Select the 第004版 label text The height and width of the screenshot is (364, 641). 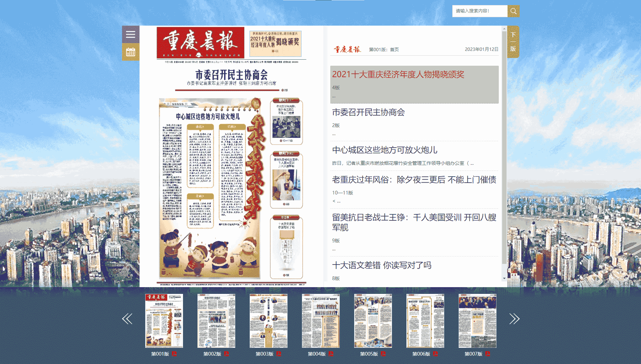click(317, 354)
